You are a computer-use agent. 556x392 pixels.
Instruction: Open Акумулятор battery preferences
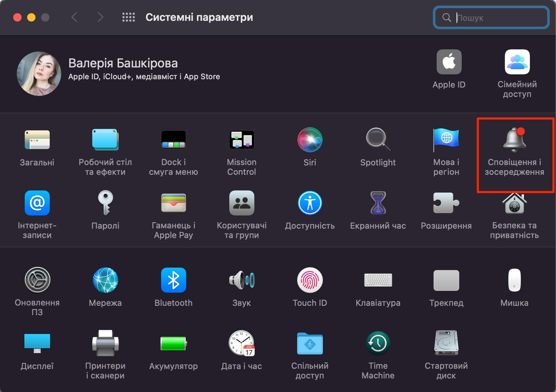click(173, 343)
